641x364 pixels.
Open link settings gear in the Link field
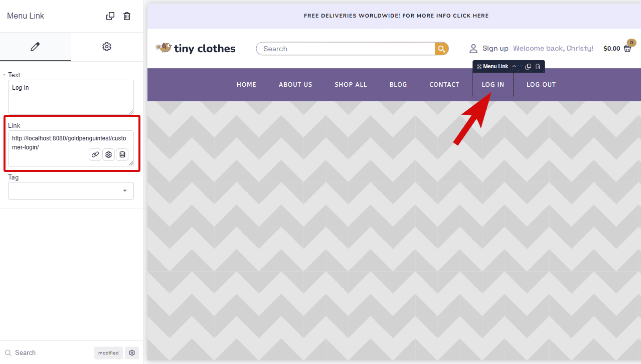click(x=108, y=154)
